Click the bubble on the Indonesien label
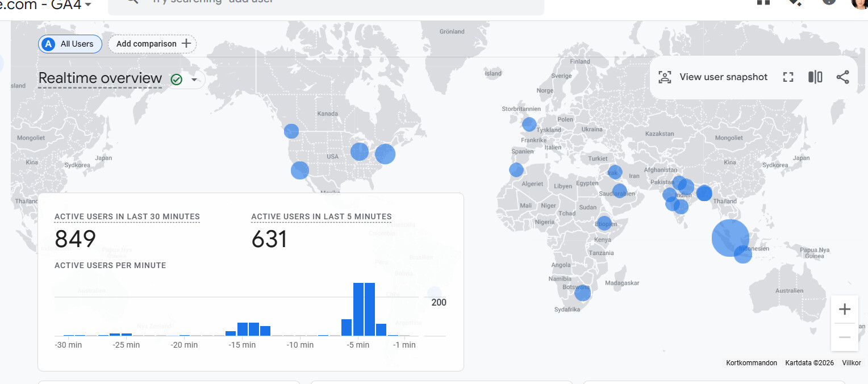The height and width of the screenshot is (384, 868). tap(743, 254)
